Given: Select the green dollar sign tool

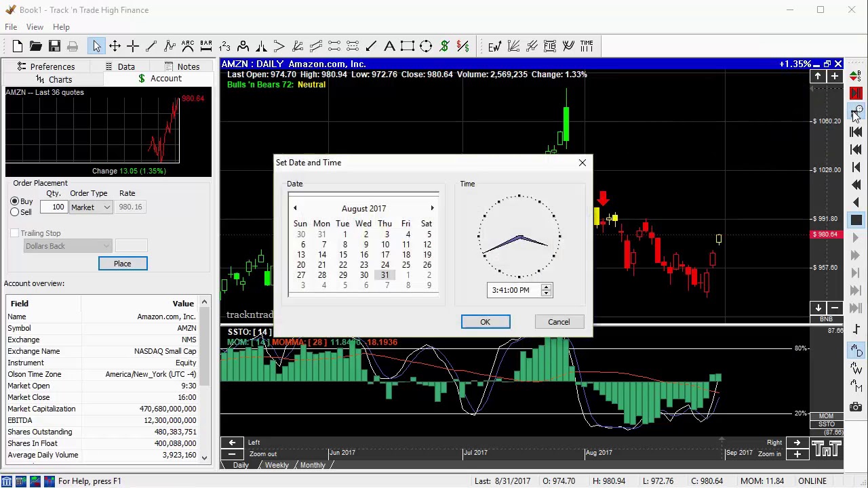Looking at the screenshot, I should pos(444,46).
